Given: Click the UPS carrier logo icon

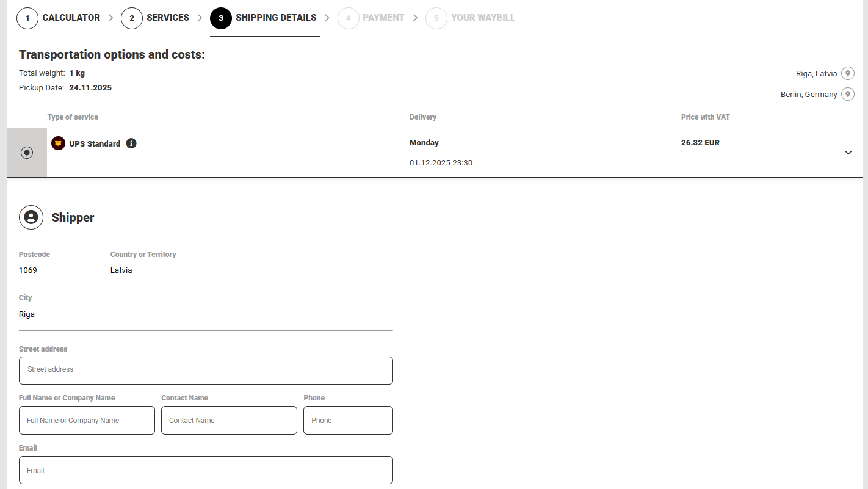Looking at the screenshot, I should [x=59, y=143].
